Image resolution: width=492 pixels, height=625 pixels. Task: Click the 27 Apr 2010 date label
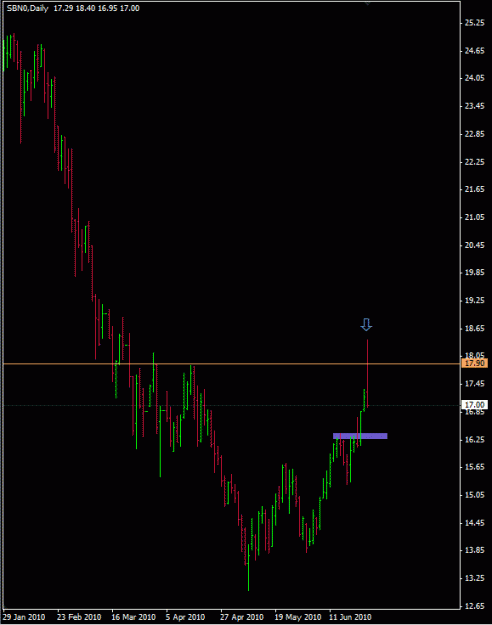pos(242,617)
